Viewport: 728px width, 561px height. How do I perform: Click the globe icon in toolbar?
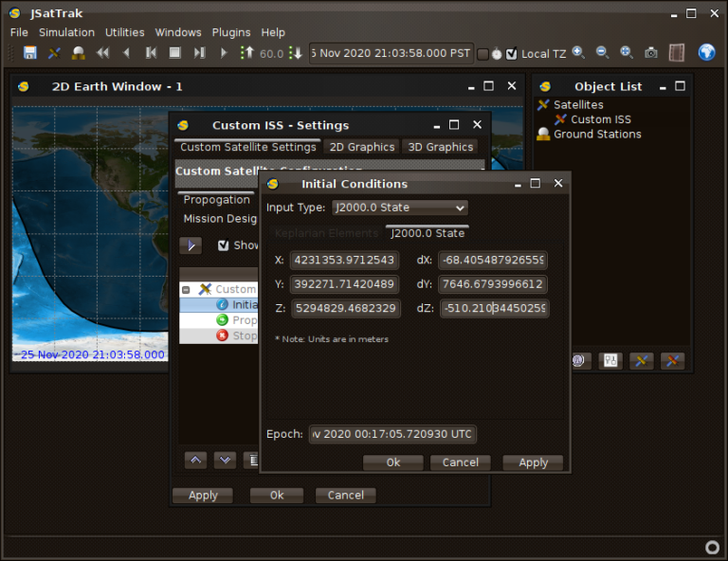coord(706,52)
